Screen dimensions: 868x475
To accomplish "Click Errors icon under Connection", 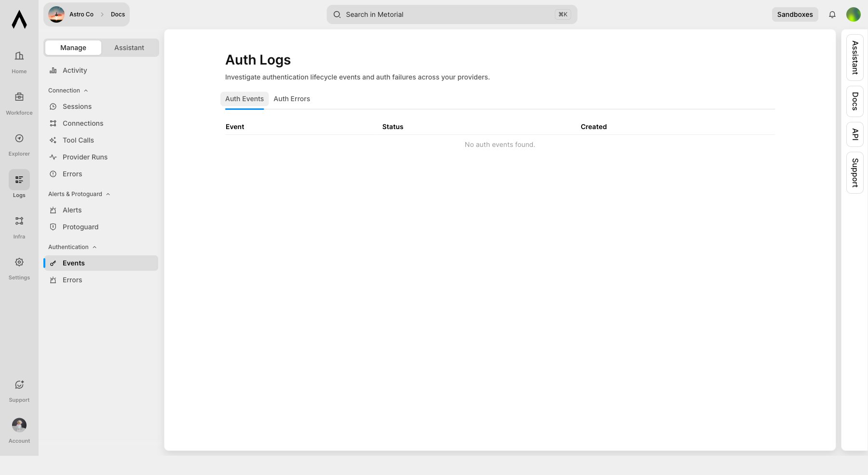I will (x=53, y=174).
